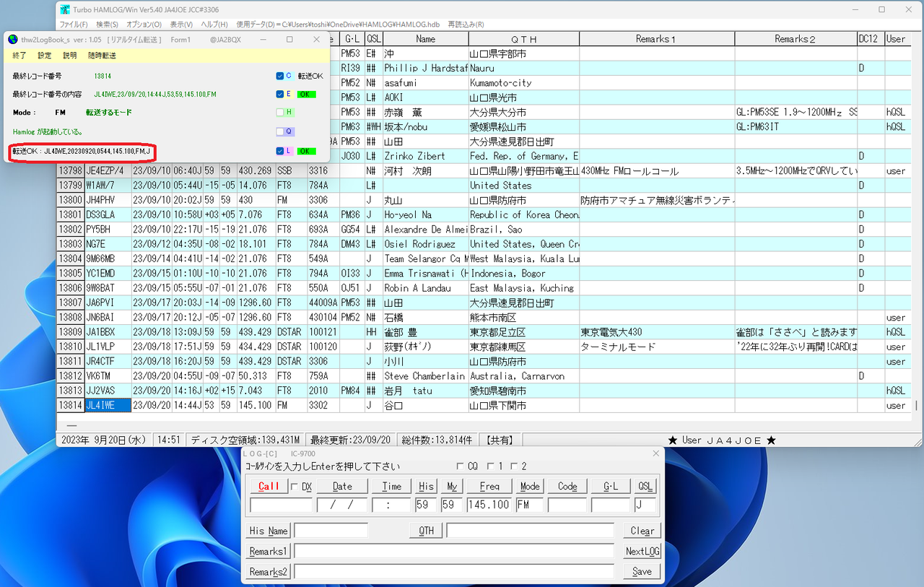The width and height of the screenshot is (924, 587).
Task: Focus the His Name text field
Action: (331, 531)
